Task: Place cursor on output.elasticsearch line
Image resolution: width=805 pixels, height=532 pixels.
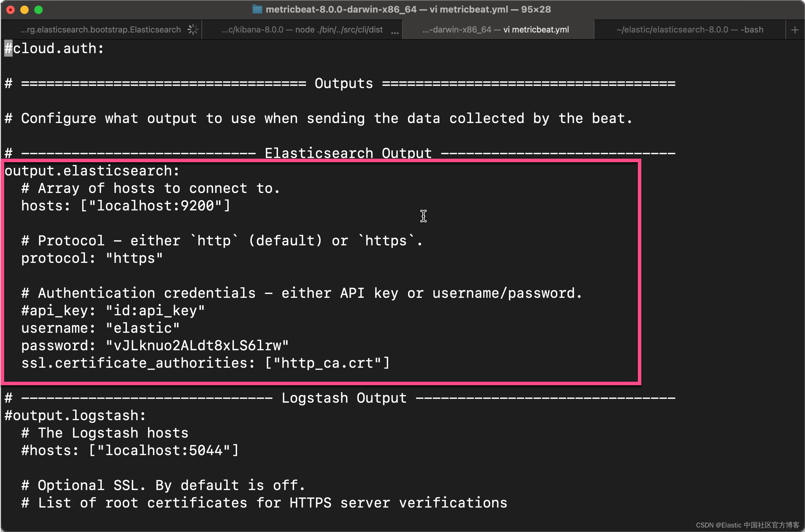Action: click(x=92, y=171)
